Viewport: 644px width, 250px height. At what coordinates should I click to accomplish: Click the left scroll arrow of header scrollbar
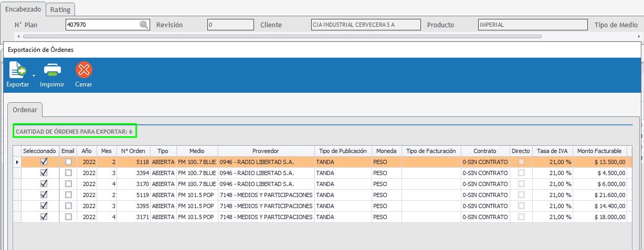point(19,36)
